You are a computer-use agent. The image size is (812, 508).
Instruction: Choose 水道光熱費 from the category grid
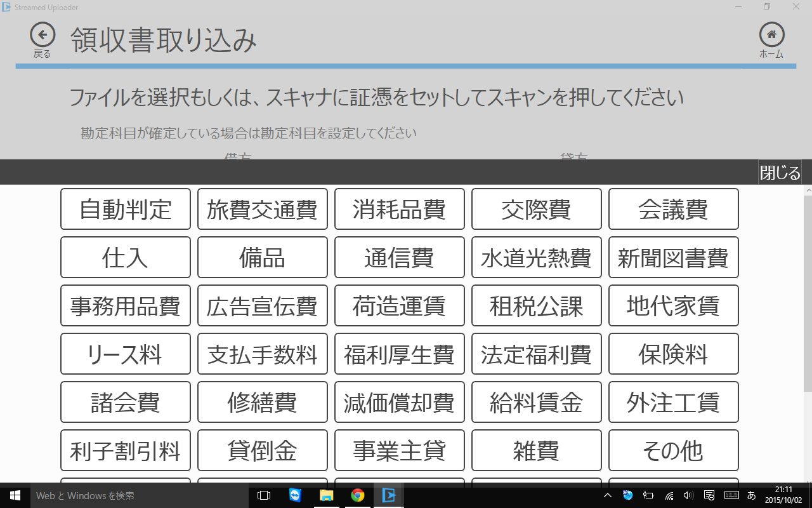click(x=536, y=257)
